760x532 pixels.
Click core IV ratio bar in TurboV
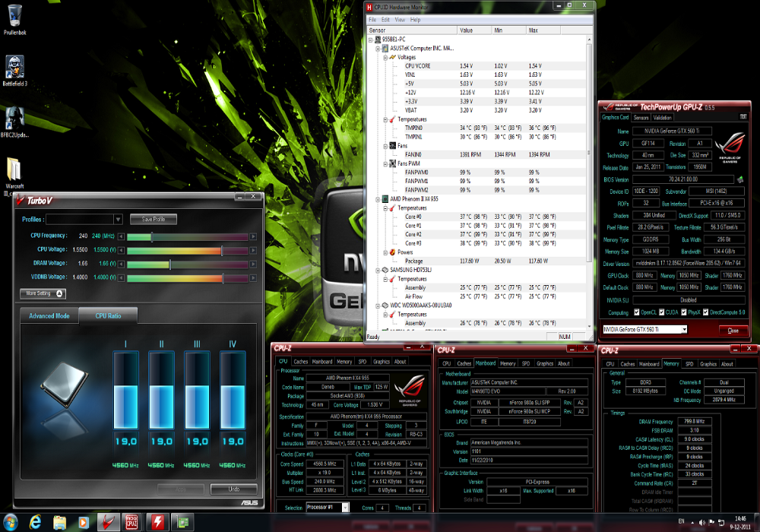point(233,391)
